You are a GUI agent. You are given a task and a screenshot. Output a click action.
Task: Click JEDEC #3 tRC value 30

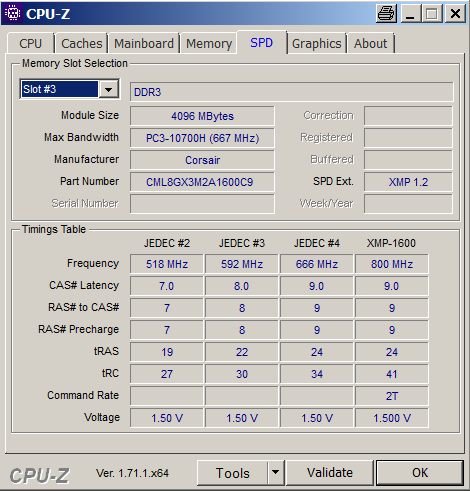coord(242,374)
